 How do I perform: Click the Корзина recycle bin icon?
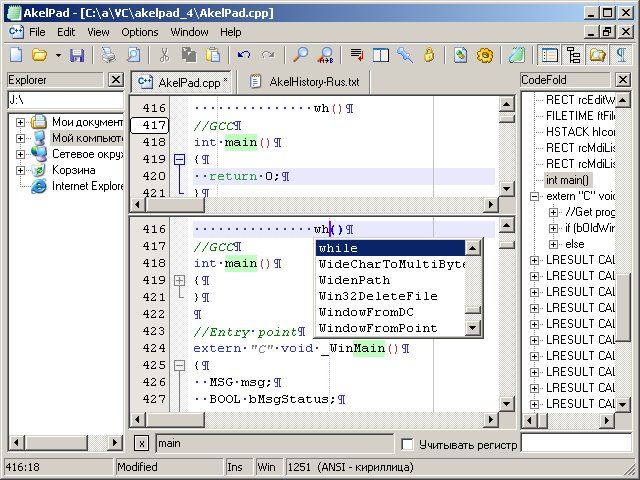[x=38, y=170]
